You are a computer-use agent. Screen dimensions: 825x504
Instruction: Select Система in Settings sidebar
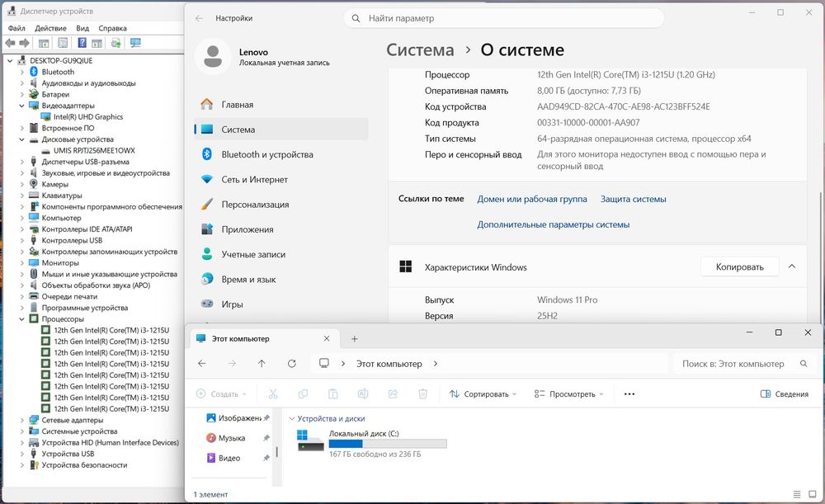point(281,130)
